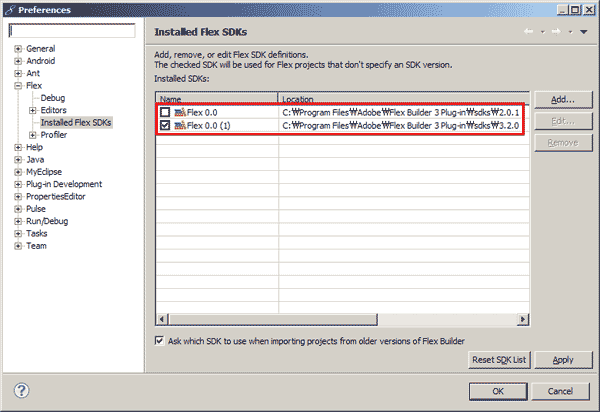Click the filter text input field
The height and width of the screenshot is (412, 600).
[x=72, y=31]
